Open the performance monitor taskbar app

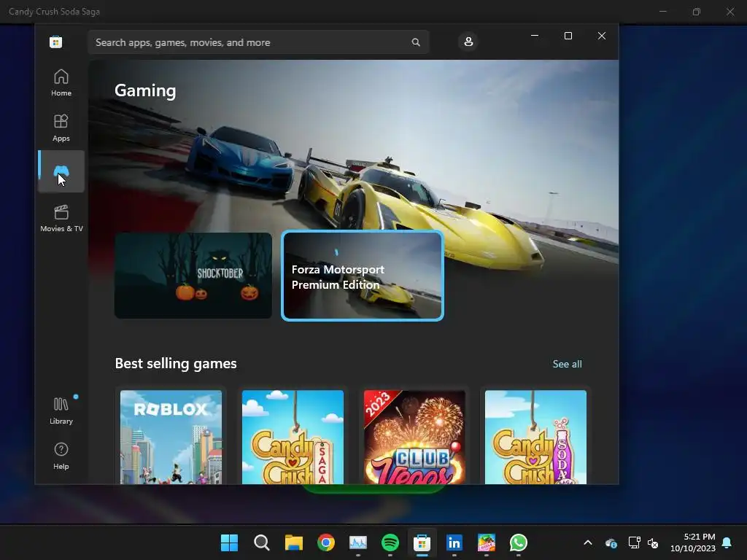[x=358, y=542]
